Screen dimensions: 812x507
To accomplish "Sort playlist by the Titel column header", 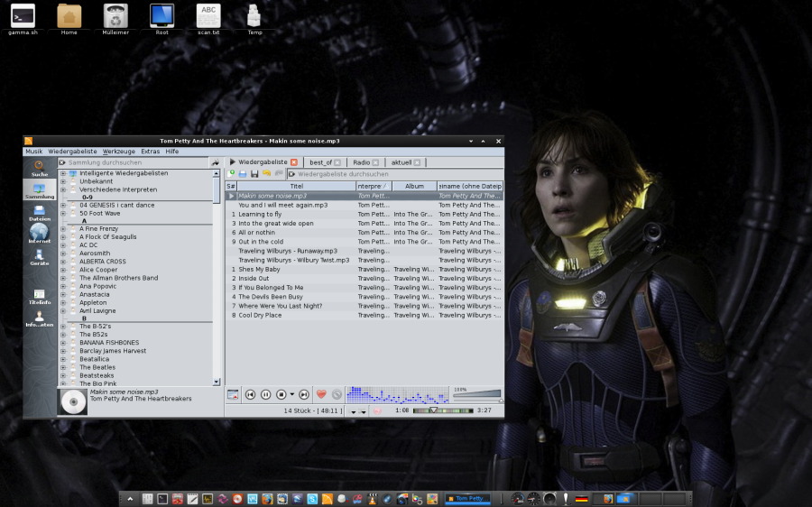I will pos(296,186).
